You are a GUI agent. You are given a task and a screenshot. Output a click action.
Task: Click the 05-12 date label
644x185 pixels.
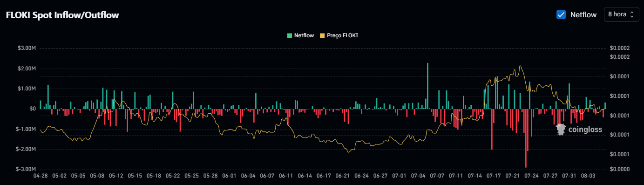pos(116,176)
